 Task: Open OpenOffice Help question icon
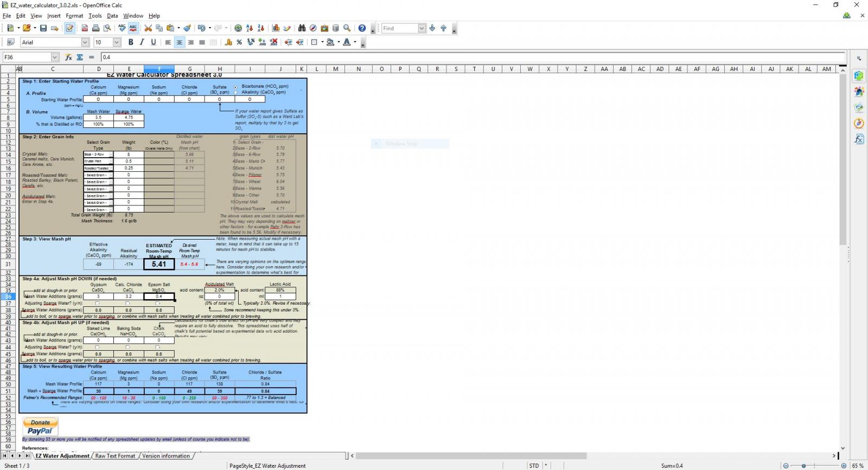[x=362, y=28]
